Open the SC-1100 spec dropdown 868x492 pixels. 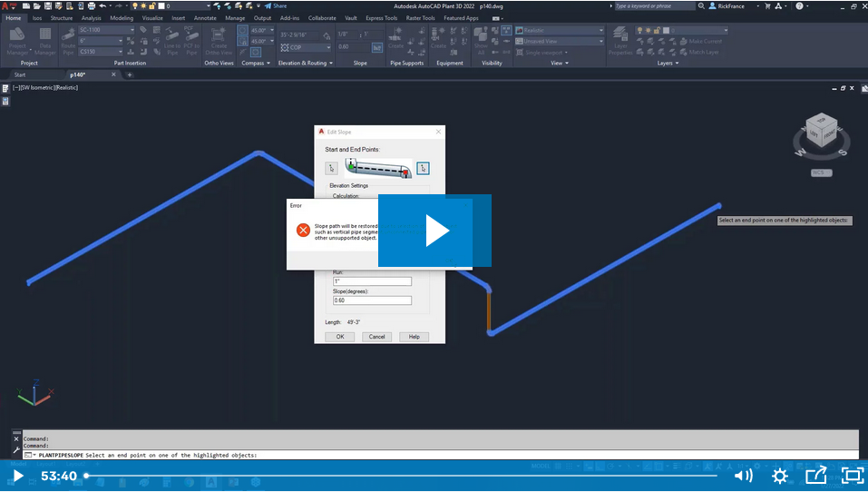coord(106,30)
